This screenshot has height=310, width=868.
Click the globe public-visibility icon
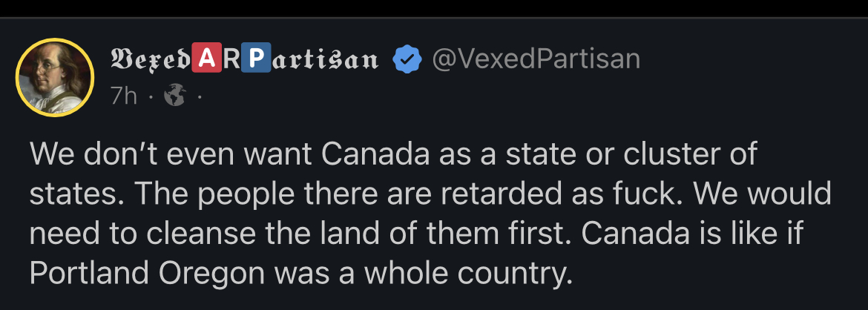coord(175,96)
